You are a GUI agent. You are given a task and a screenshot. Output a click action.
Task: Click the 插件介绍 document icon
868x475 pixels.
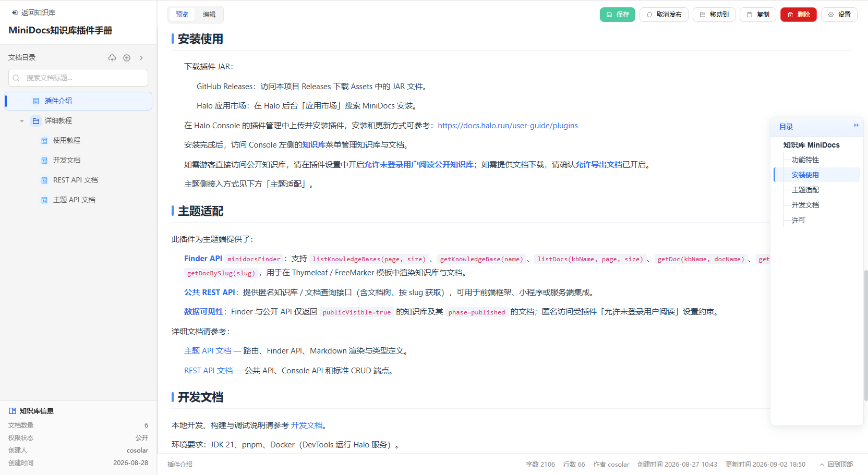coord(36,101)
